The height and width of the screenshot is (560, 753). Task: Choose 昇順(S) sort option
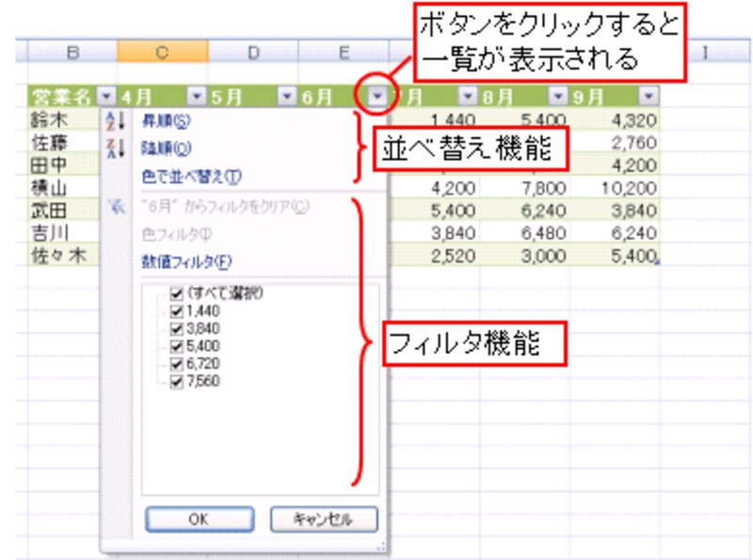[167, 121]
